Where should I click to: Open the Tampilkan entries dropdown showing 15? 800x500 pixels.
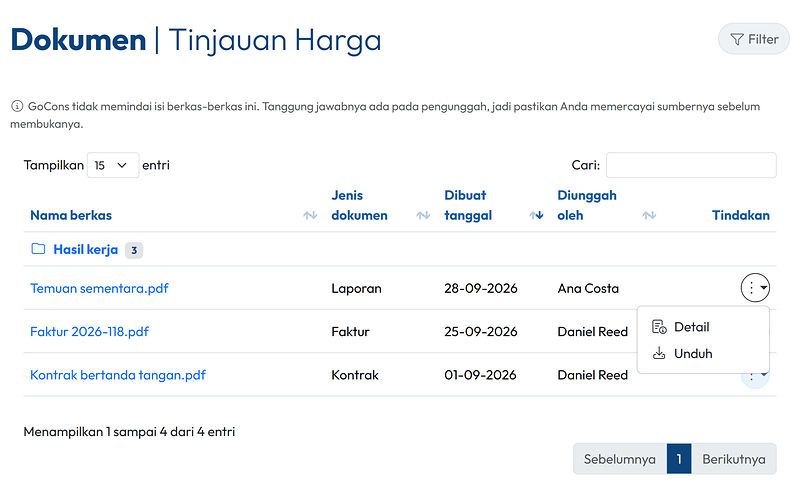(x=113, y=165)
